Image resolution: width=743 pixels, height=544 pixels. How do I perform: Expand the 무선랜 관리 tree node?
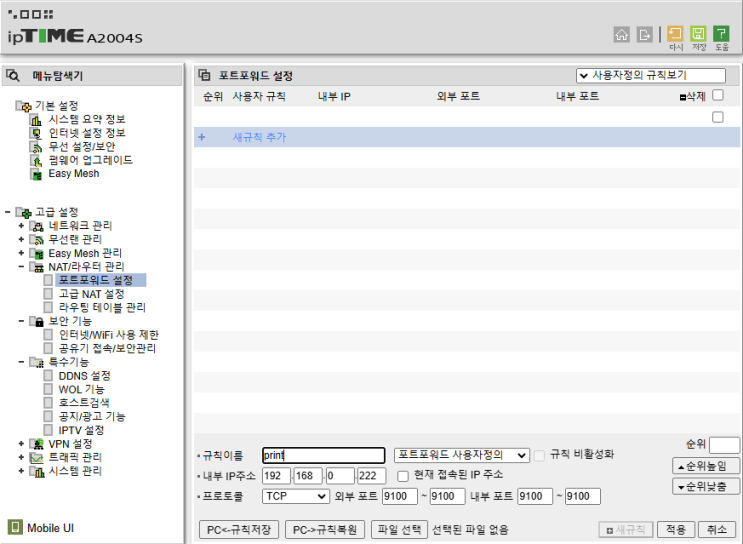click(x=21, y=239)
